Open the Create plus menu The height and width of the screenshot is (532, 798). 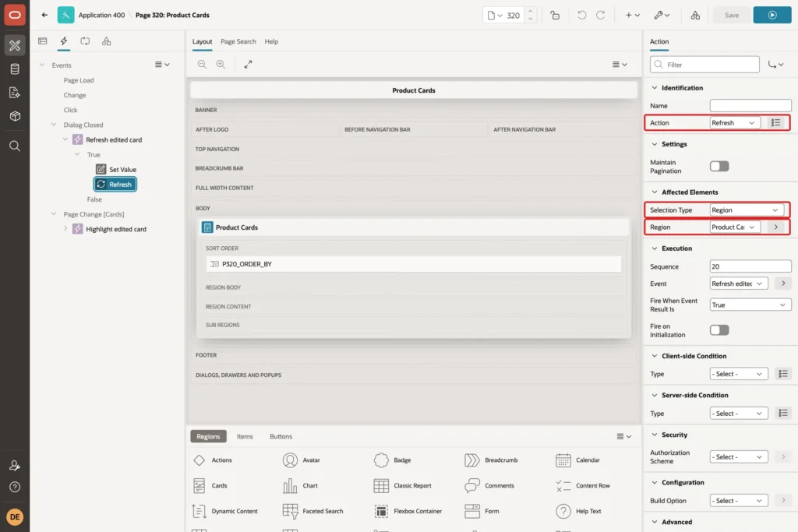(x=632, y=16)
